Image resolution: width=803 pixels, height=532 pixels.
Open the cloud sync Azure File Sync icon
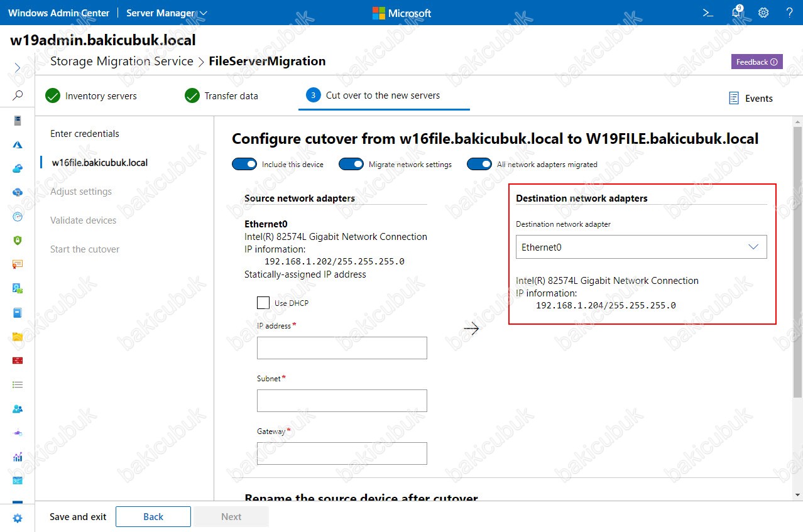[x=18, y=192]
